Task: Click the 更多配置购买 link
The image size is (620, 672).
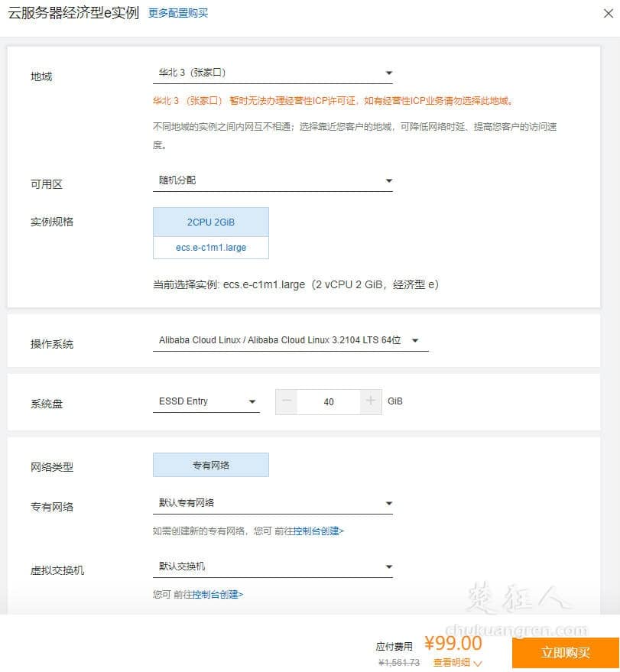Action: (178, 13)
